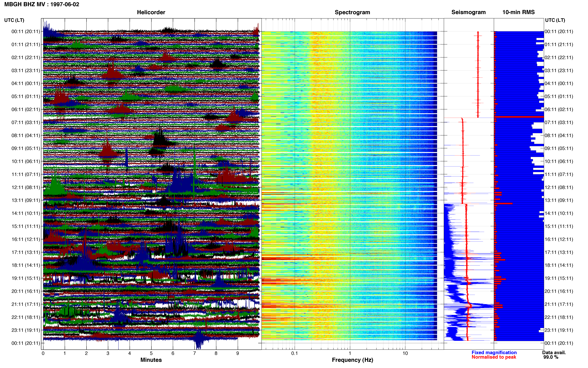Viewport: 588px width, 368px height.
Task: Click '04:11 (00:11)' beside the 10-min RMS panel
Action: [559, 83]
